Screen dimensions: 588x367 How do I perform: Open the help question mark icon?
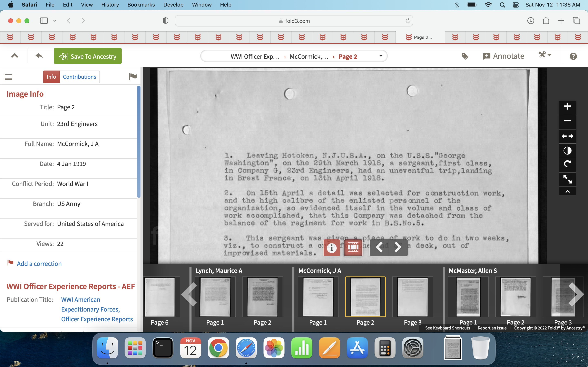click(x=573, y=56)
